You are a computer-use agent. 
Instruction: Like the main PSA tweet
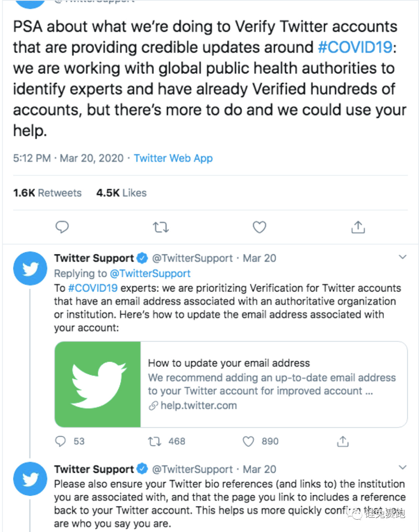click(259, 227)
